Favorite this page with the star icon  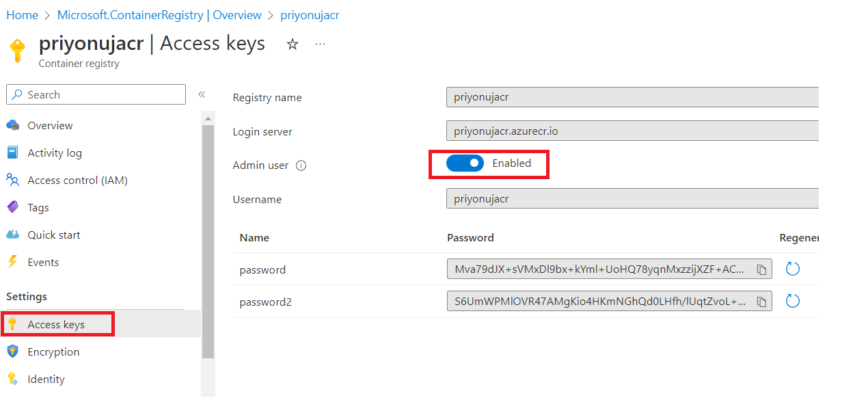[x=293, y=44]
